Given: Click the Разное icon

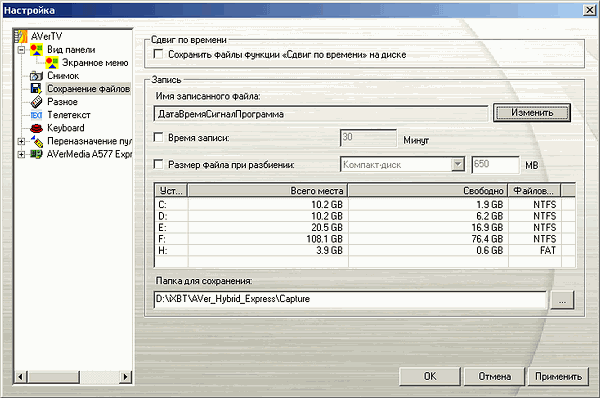Looking at the screenshot, I should [36, 102].
